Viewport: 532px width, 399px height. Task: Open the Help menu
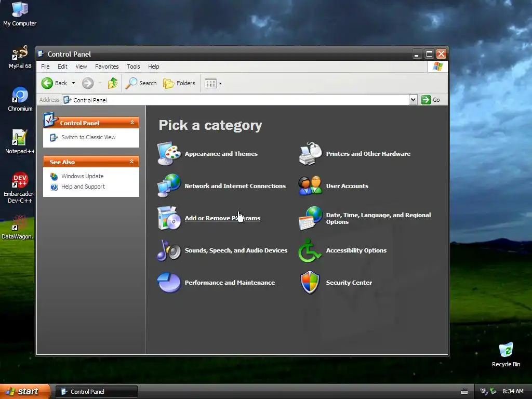(x=154, y=66)
